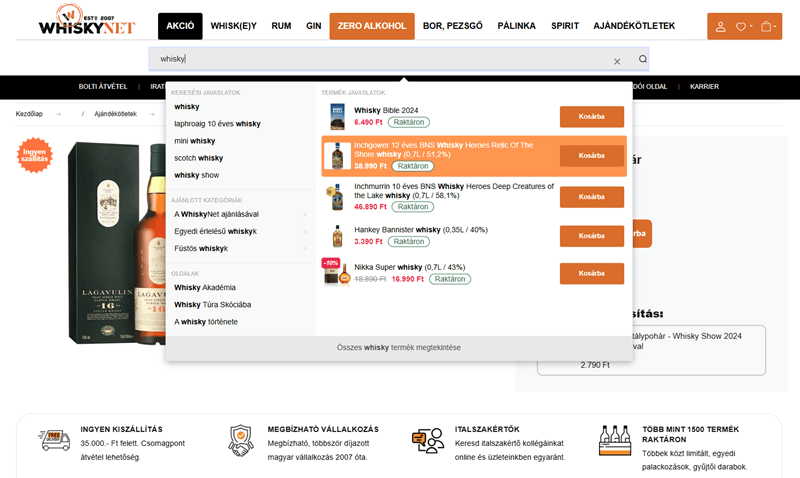800x478 pixels.
Task: Select 'whisky' search suggestion
Action: (187, 107)
